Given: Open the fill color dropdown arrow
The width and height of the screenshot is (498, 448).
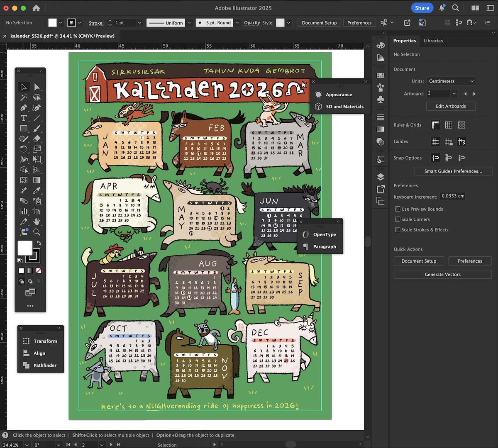Looking at the screenshot, I should point(61,23).
